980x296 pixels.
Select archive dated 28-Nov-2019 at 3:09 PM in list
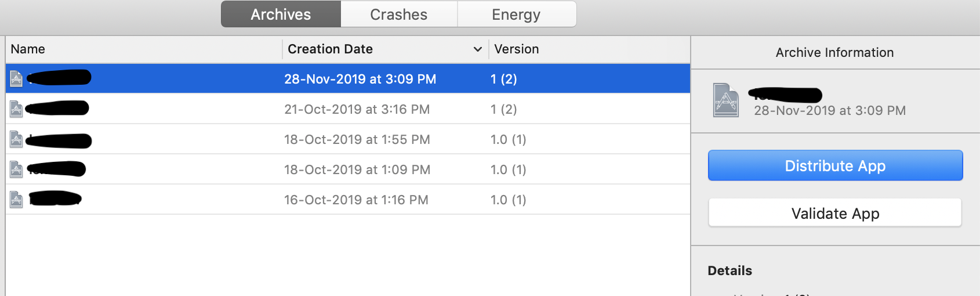click(x=360, y=79)
